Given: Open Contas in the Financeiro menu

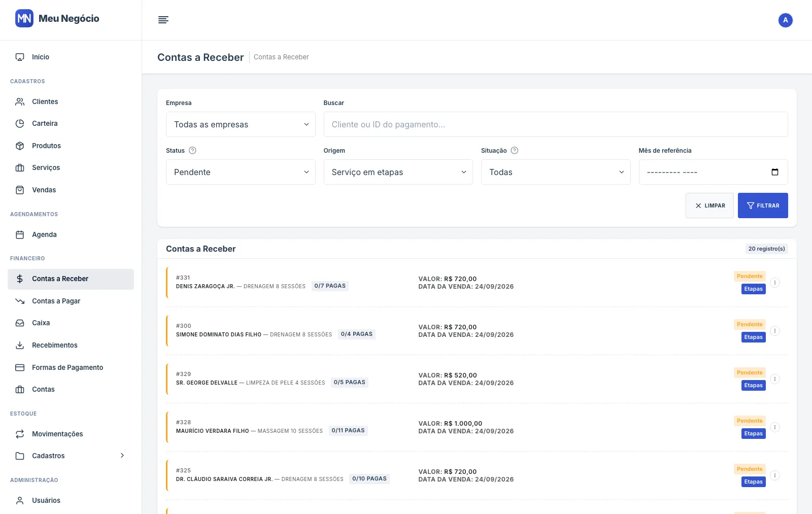Looking at the screenshot, I should point(71,389).
